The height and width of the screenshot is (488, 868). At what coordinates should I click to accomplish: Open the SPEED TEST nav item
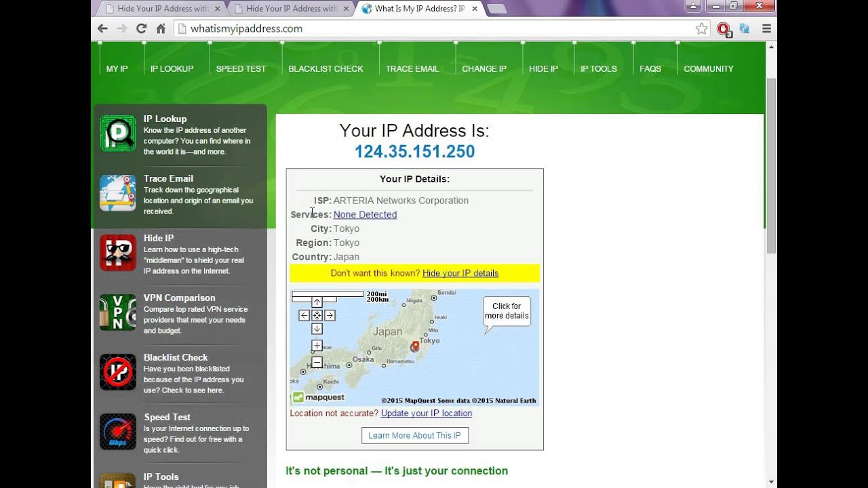pyautogui.click(x=241, y=68)
